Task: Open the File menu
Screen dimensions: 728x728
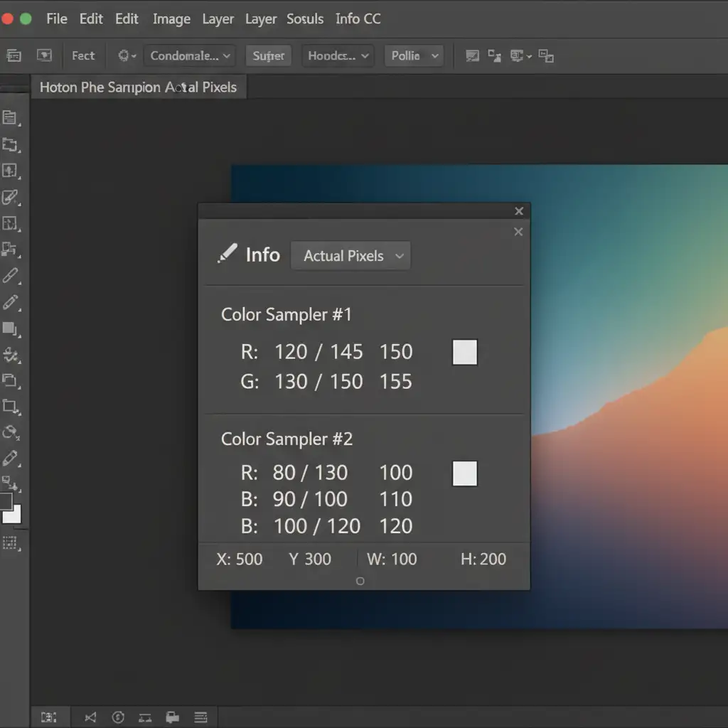Action: click(57, 19)
